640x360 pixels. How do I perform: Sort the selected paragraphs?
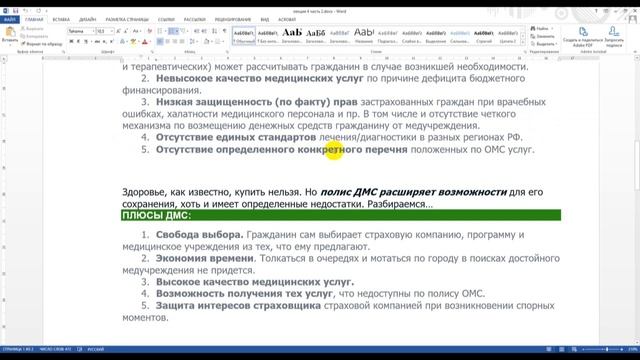[x=215, y=31]
